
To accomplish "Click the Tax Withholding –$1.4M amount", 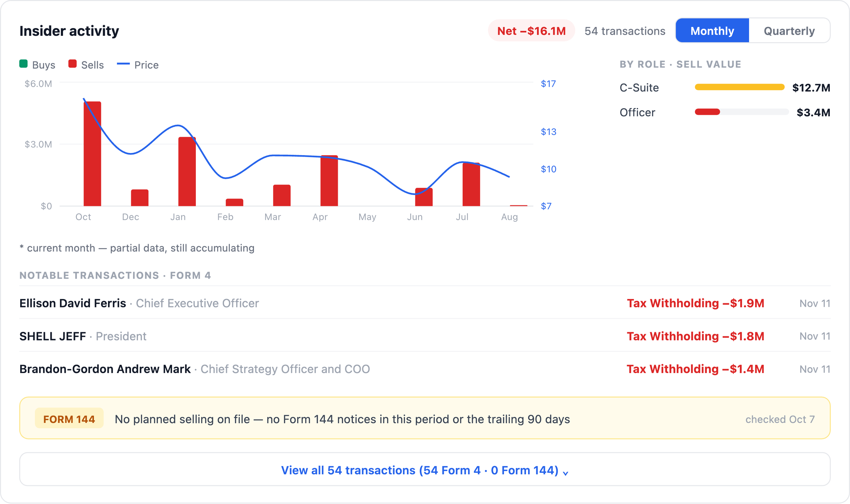I will pyautogui.click(x=695, y=369).
